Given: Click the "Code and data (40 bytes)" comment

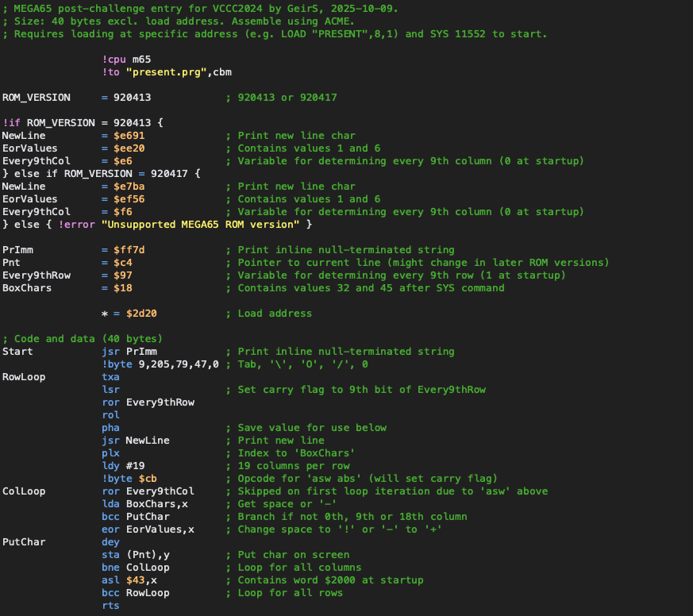Looking at the screenshot, I should tap(88, 339).
